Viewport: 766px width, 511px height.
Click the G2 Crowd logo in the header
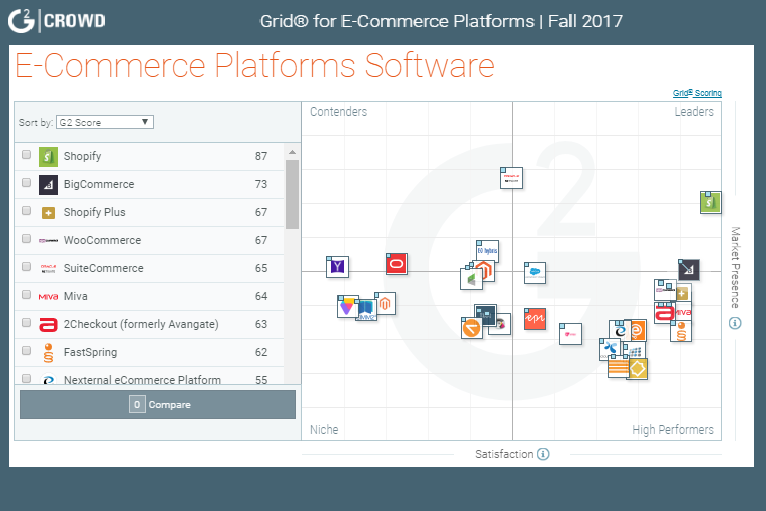click(57, 21)
